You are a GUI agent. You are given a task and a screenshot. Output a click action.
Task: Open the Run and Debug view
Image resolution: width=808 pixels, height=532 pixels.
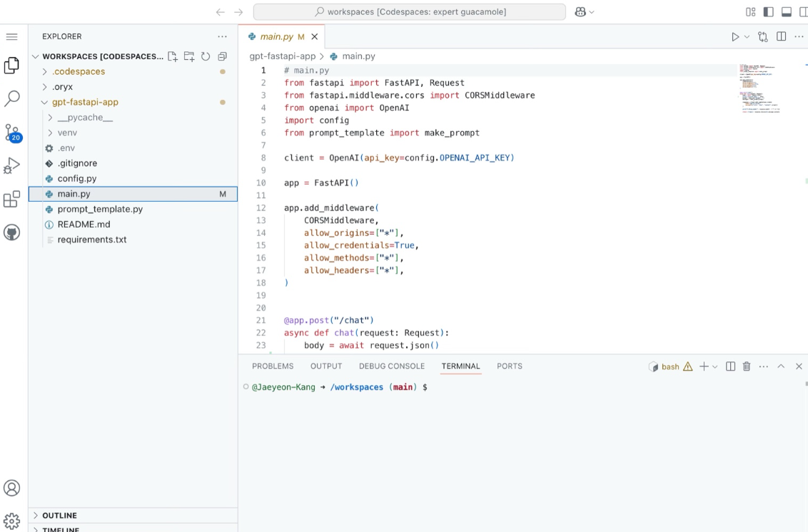coord(11,165)
